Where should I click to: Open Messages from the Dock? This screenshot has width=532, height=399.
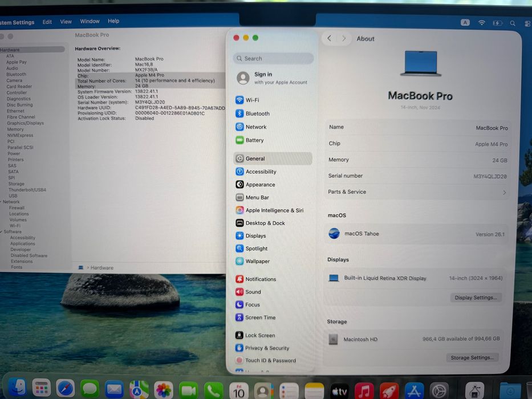[90, 389]
